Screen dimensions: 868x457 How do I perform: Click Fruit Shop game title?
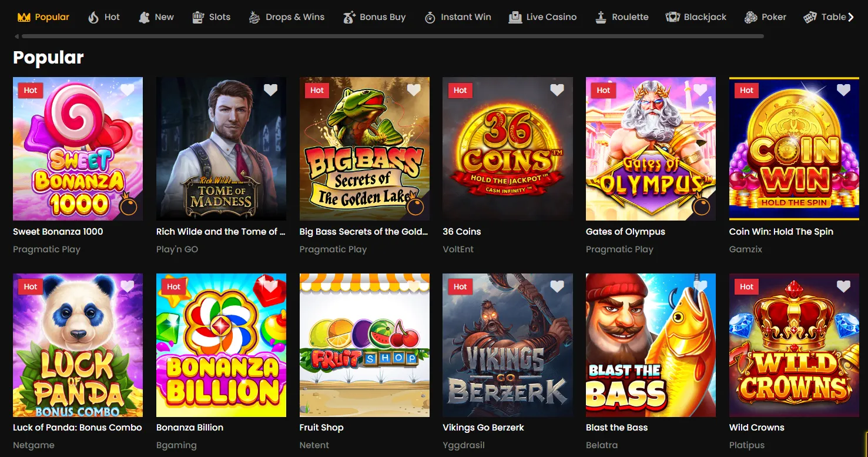(321, 428)
